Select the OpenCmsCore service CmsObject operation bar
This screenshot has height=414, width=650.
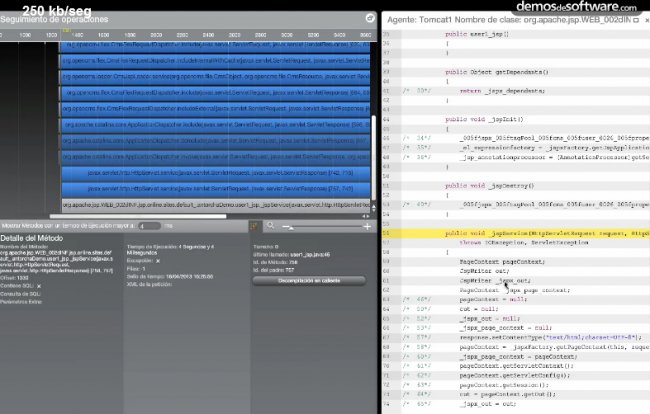pos(215,77)
